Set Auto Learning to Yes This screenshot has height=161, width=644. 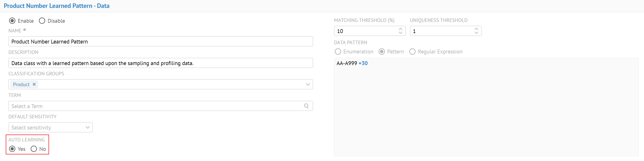(12, 149)
